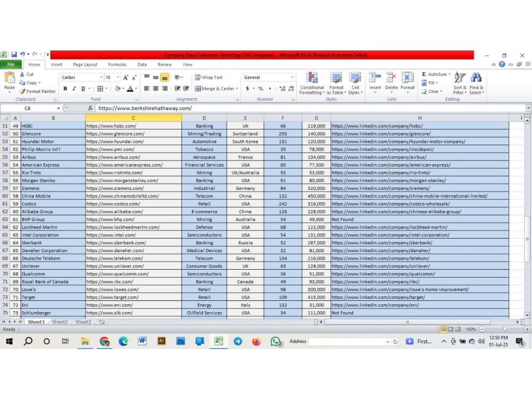532x399 pixels.
Task: Switch to the View tab
Action: pyautogui.click(x=187, y=64)
